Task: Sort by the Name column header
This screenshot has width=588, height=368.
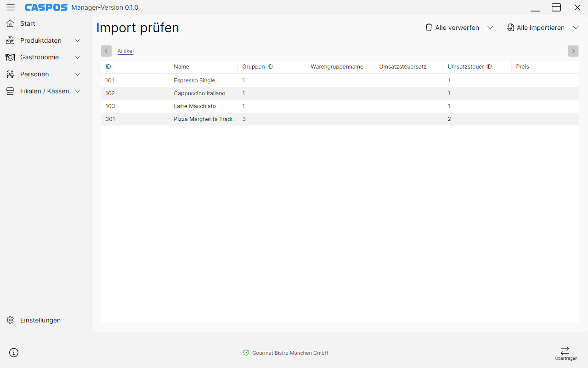Action: (x=204, y=67)
